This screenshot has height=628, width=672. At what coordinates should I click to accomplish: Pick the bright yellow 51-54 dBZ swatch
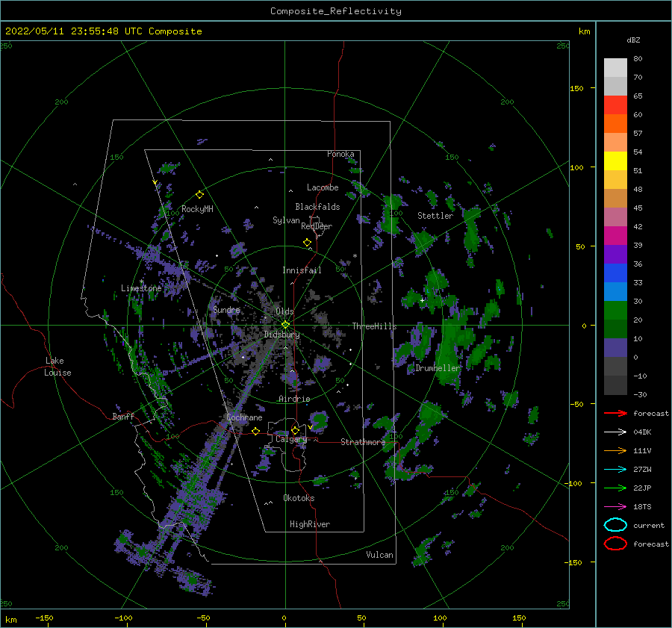click(x=615, y=161)
